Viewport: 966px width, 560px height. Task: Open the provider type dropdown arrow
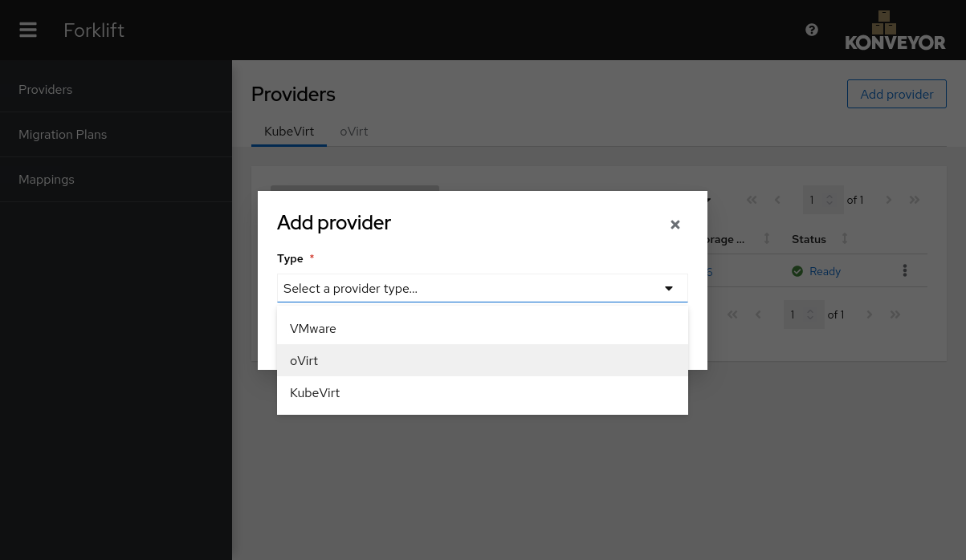tap(669, 288)
